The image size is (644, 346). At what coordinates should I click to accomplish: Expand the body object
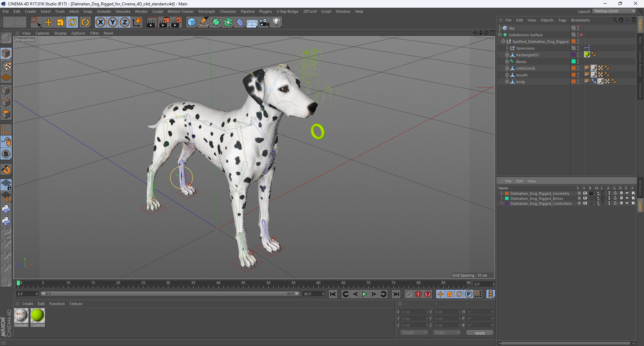coord(507,82)
